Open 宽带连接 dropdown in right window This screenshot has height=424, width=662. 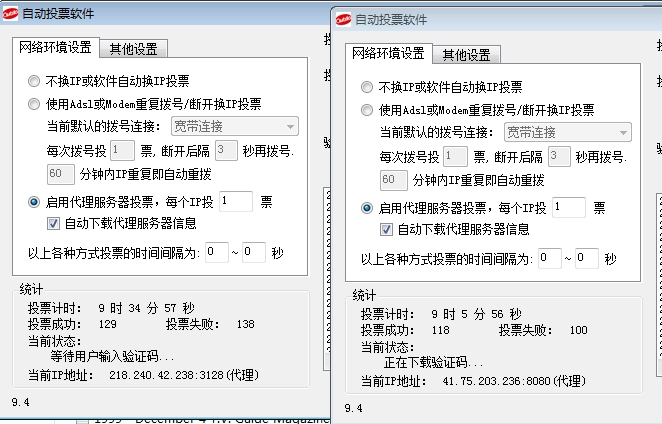click(568, 132)
